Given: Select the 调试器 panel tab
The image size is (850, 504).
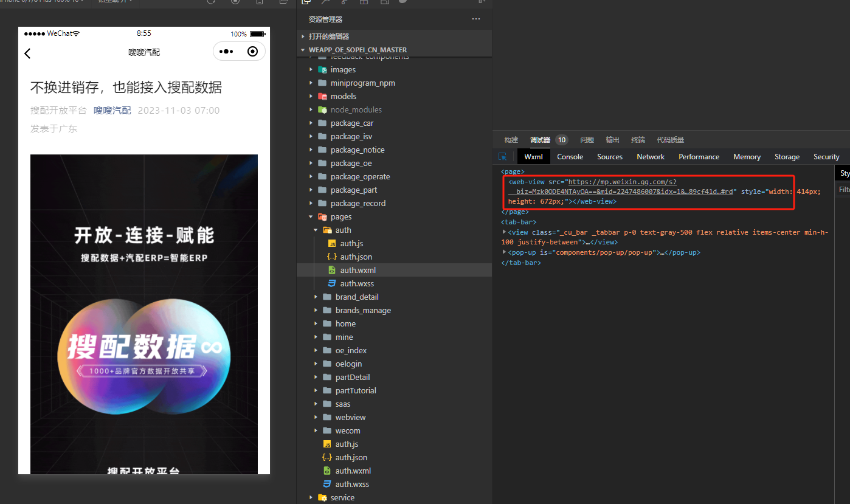Looking at the screenshot, I should [540, 140].
